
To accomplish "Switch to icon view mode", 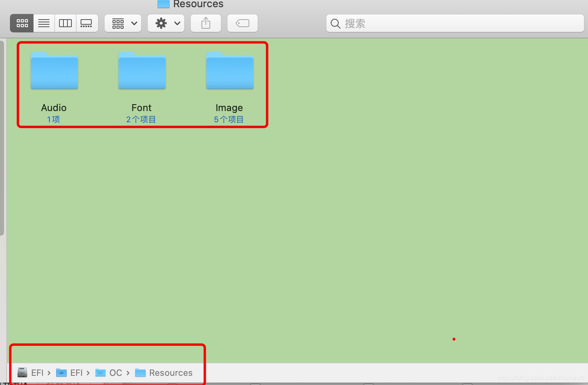I will pyautogui.click(x=22, y=23).
